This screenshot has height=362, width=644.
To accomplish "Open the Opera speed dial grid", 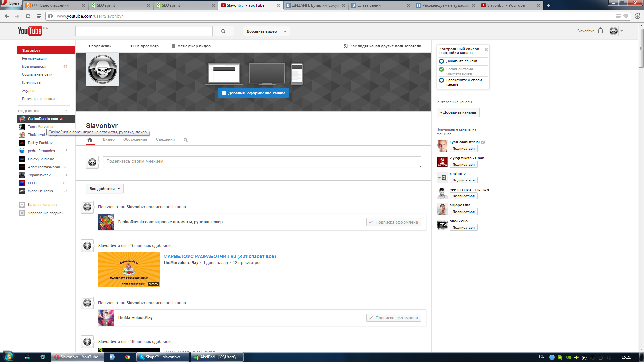I will 39,16.
